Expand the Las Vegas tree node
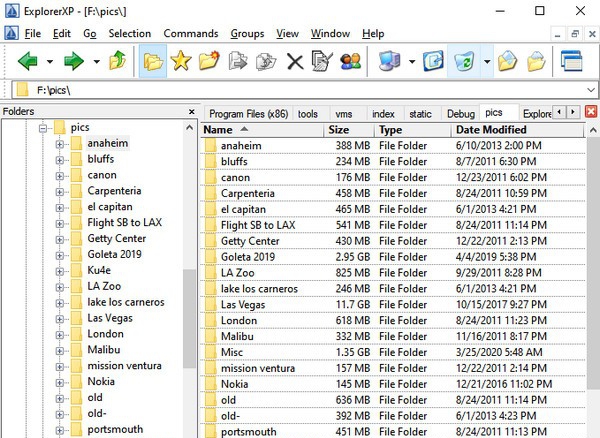Image resolution: width=600 pixels, height=438 pixels. click(x=60, y=319)
